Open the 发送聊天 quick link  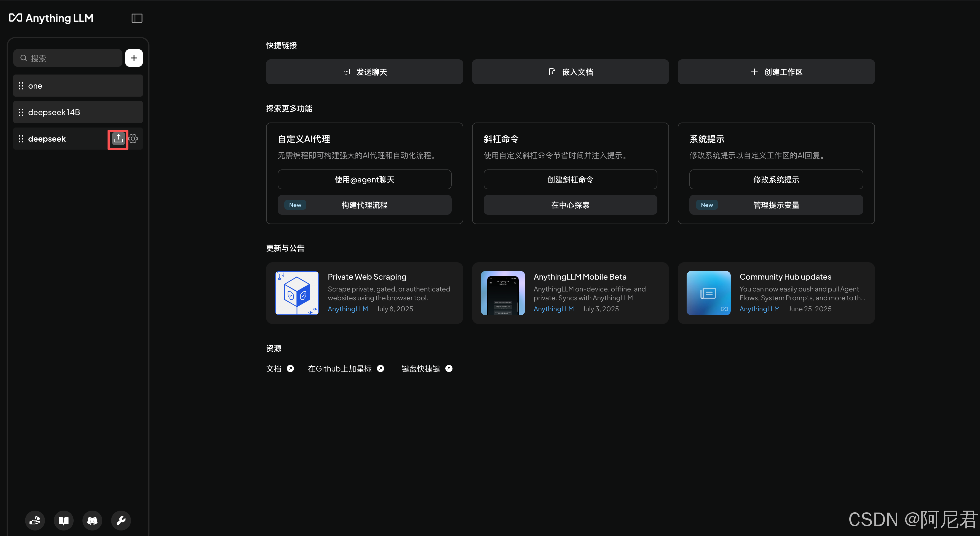364,71
